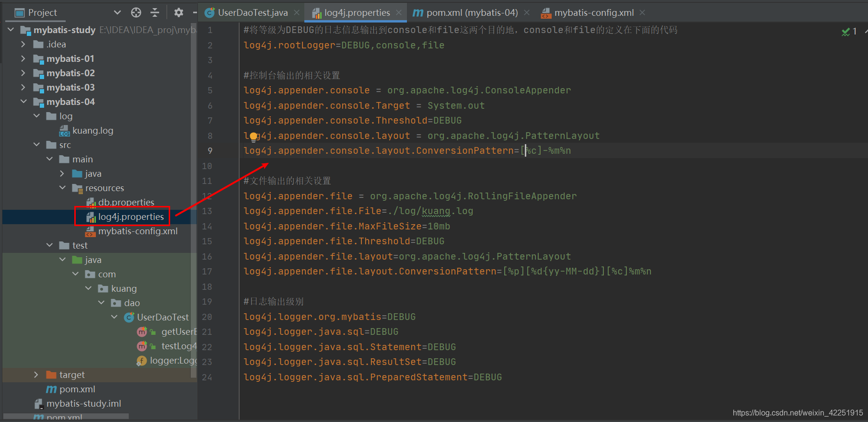
Task: Expand the target folder
Action: pyautogui.click(x=36, y=375)
